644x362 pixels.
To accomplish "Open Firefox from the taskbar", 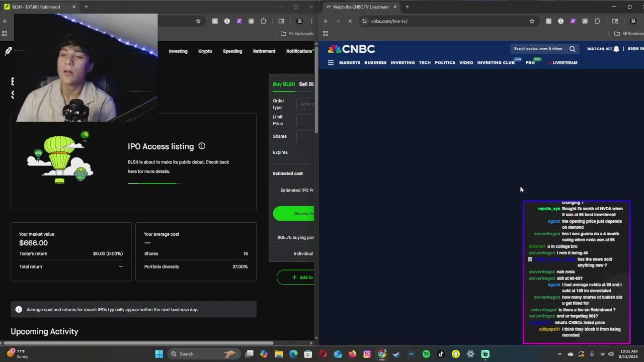I will pos(352,354).
